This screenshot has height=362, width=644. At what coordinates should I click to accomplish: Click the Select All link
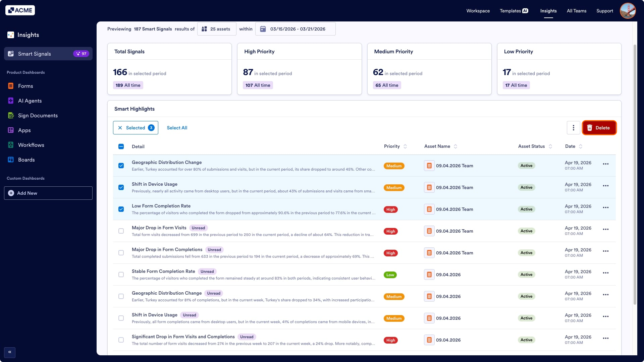(x=177, y=128)
